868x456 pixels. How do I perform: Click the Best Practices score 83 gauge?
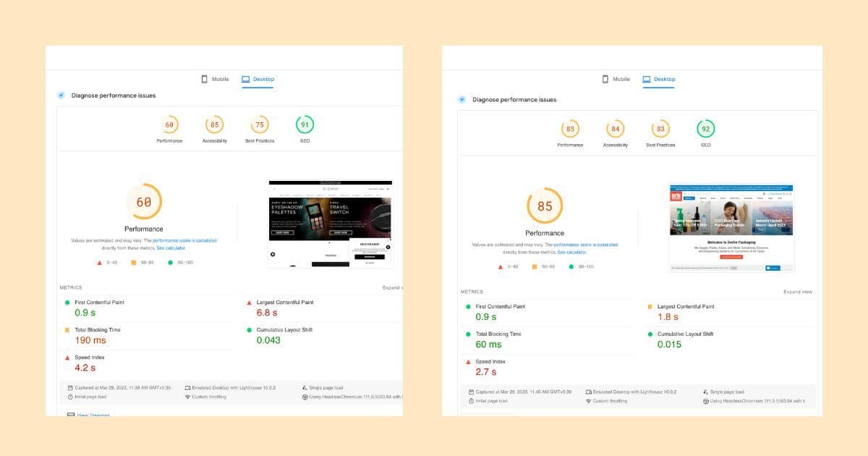pos(660,129)
